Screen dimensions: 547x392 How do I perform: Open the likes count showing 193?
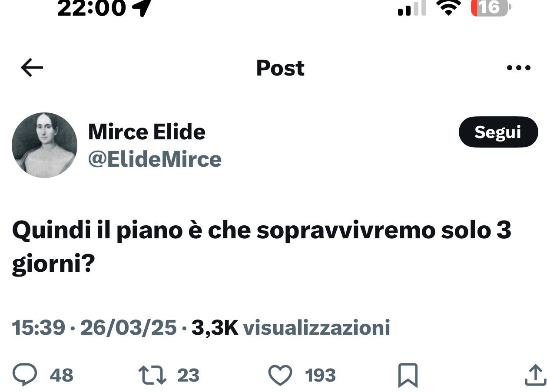point(320,376)
